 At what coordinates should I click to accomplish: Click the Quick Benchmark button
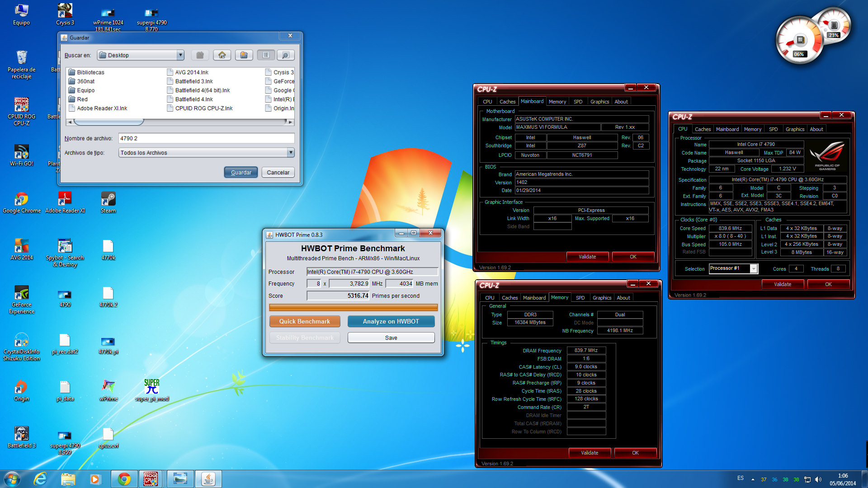coord(305,321)
